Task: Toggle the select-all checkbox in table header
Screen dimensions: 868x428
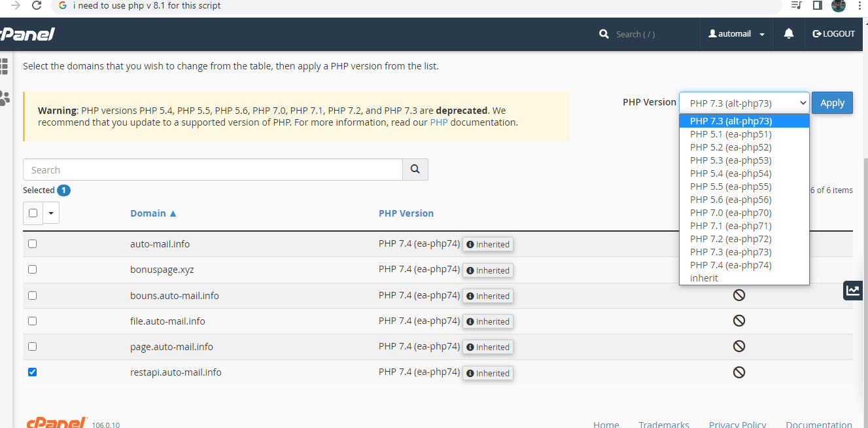Action: tap(33, 213)
